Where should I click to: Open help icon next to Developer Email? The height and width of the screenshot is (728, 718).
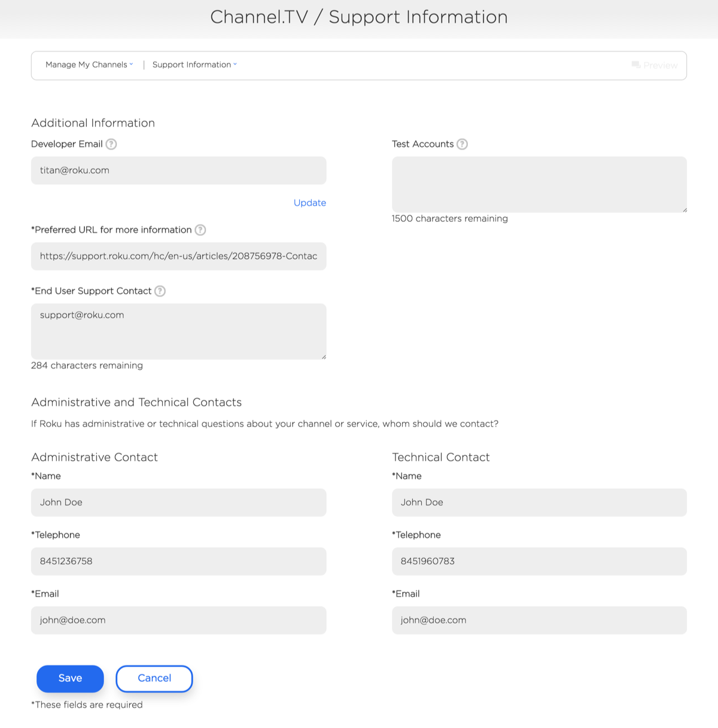[x=111, y=144]
